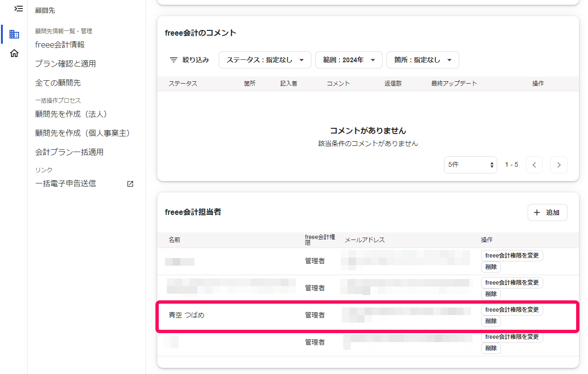588x374 pixels.
Task: Open 会計プラン一括適用
Action: coord(69,152)
